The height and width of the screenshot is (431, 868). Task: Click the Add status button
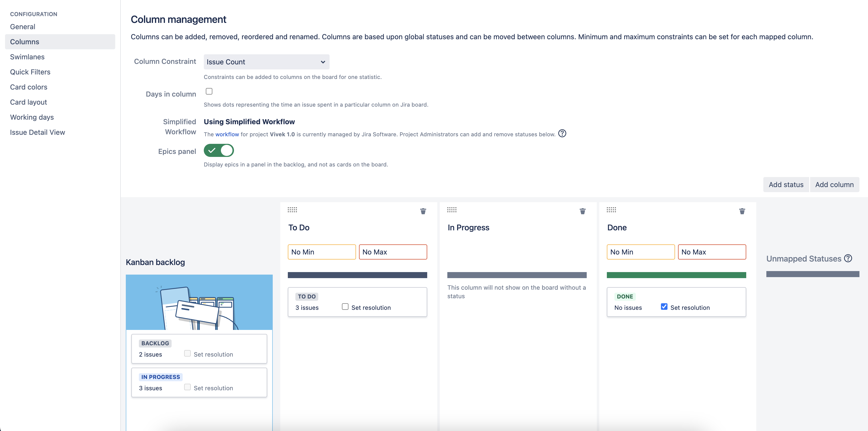point(785,185)
